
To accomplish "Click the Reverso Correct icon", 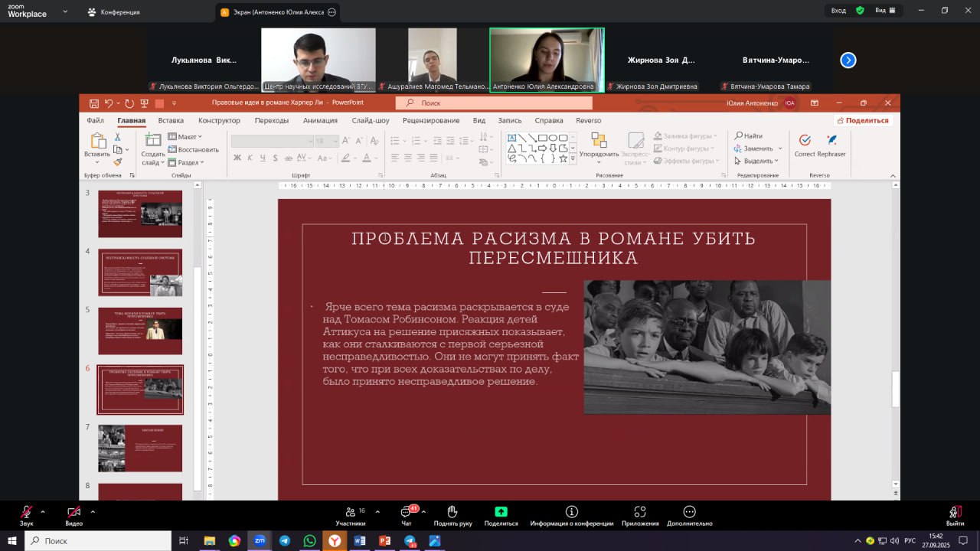I will coord(805,141).
